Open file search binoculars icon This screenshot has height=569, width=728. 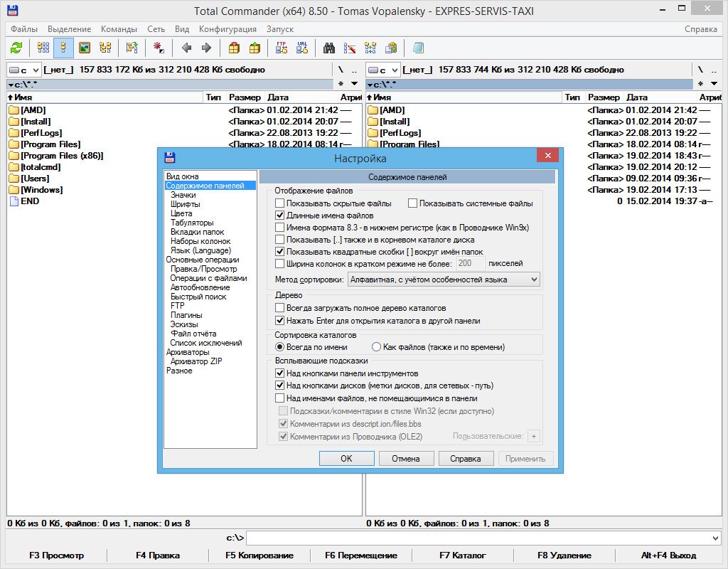point(329,48)
